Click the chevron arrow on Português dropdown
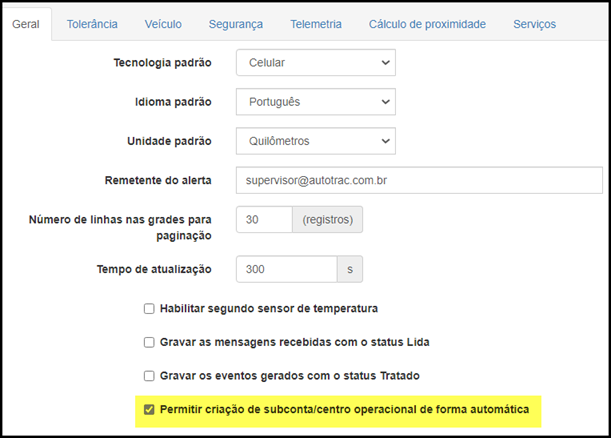Viewport: 611px width, 438px height. (385, 102)
